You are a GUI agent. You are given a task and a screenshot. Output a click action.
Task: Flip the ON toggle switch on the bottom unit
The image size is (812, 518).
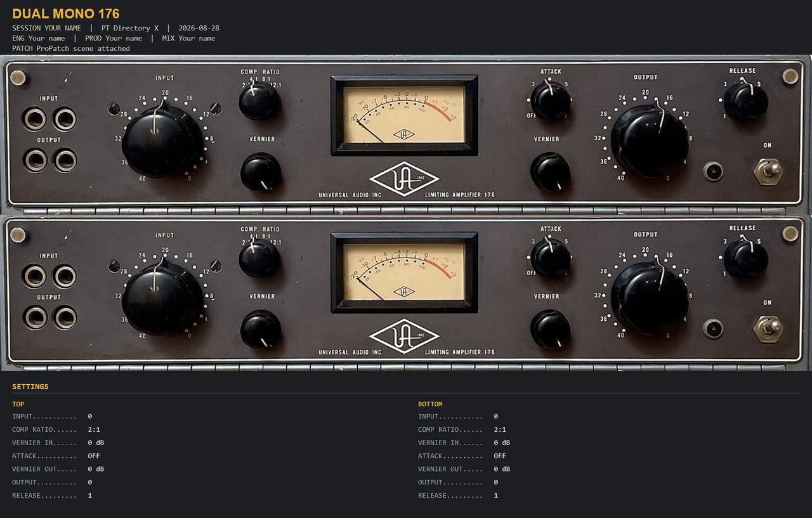coord(768,328)
